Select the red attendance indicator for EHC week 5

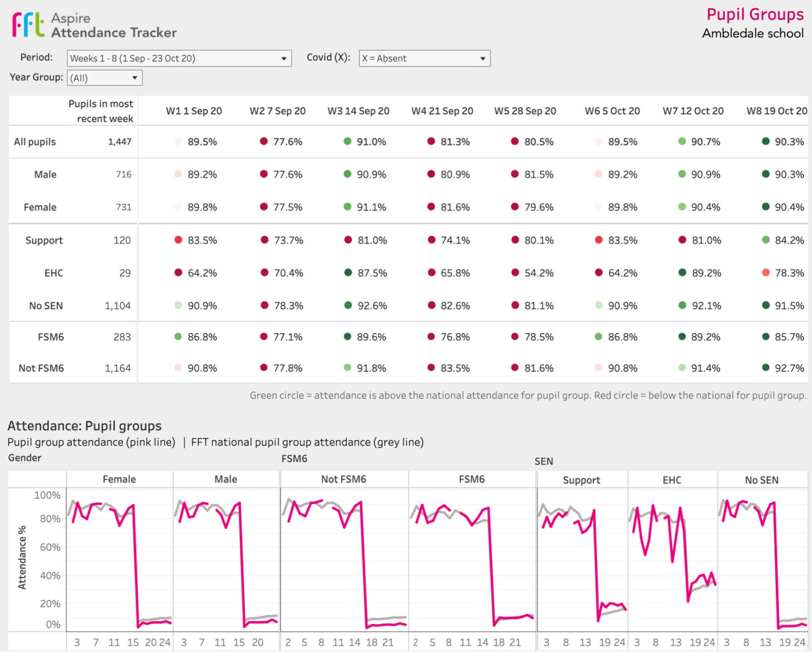click(514, 272)
